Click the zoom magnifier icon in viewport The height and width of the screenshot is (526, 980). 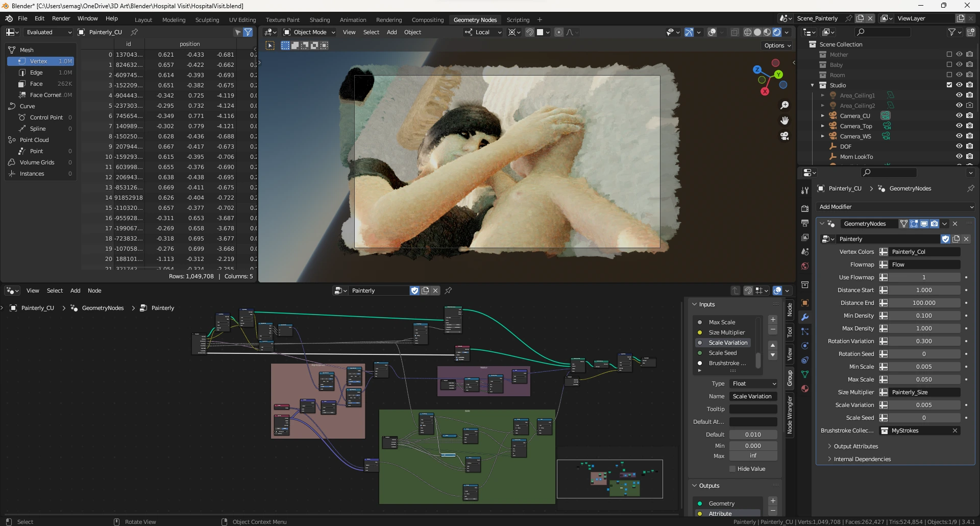pyautogui.click(x=785, y=105)
